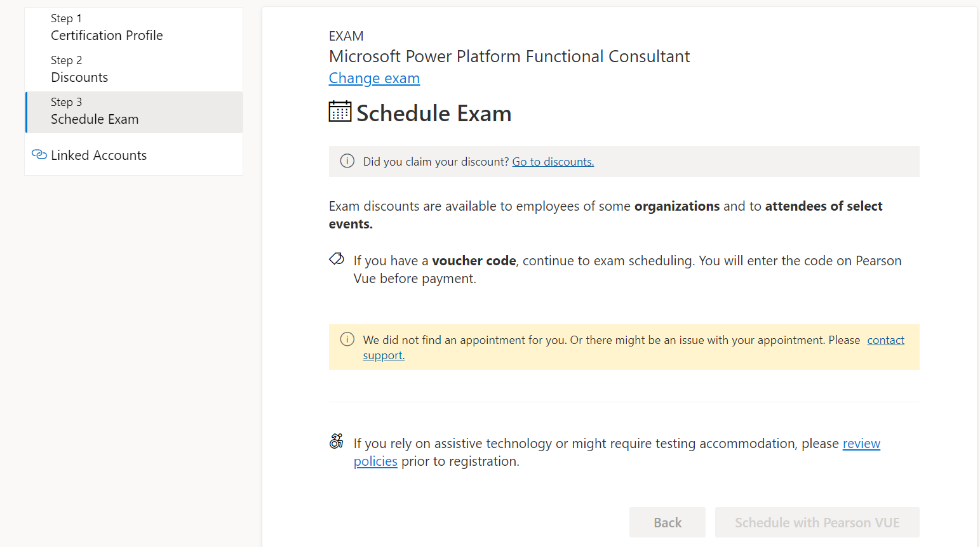Screen dimensions: 980x547
Task: Click the Schedule Exam calendar icon
Action: pyautogui.click(x=340, y=112)
